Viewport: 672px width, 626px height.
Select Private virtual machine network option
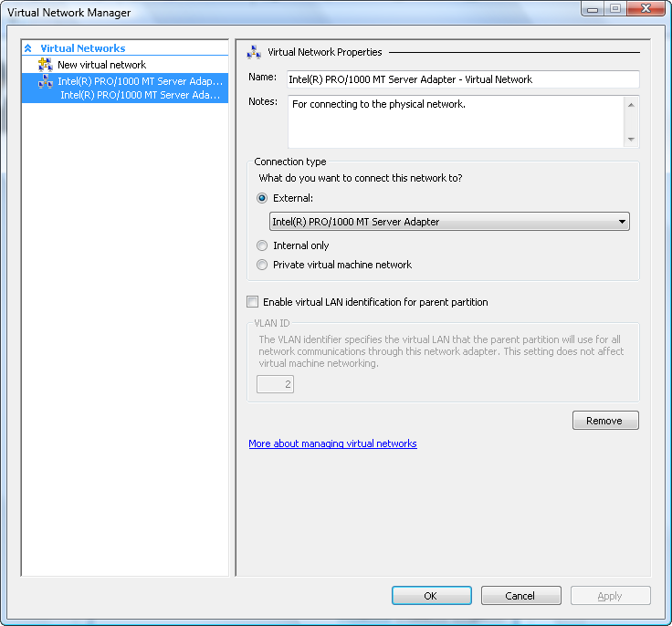(262, 265)
